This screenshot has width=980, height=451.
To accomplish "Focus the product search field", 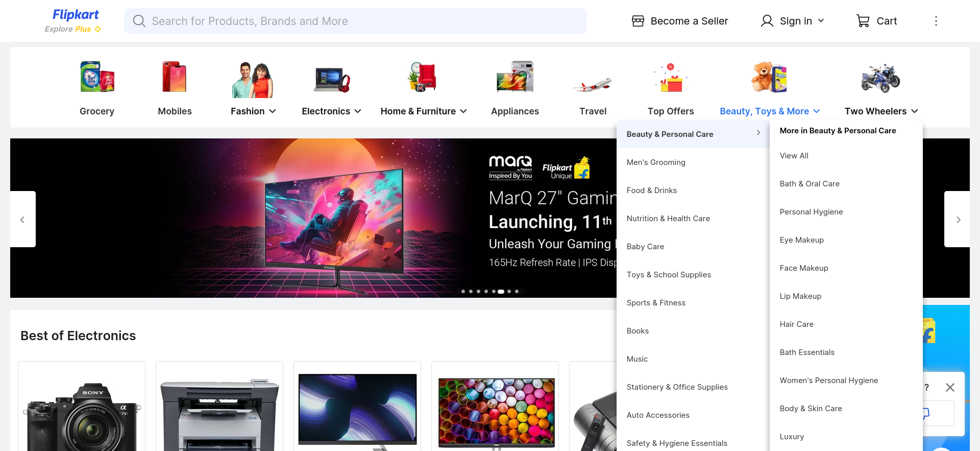I will (x=355, y=21).
